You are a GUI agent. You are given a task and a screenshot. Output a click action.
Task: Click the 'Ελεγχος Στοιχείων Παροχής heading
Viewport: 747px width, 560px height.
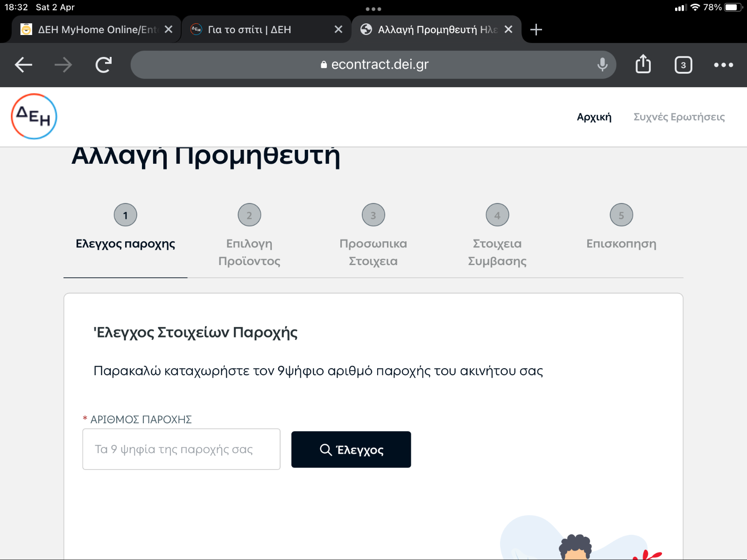tap(196, 333)
